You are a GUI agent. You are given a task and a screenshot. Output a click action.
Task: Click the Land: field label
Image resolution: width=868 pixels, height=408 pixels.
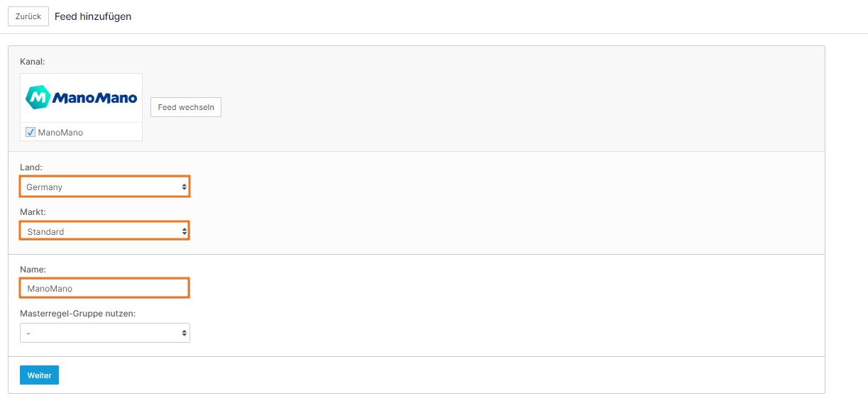coord(31,167)
